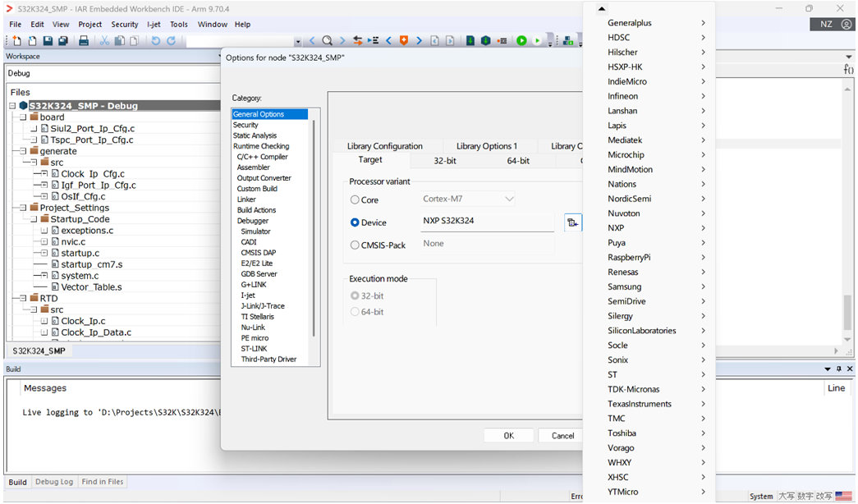The width and height of the screenshot is (858, 504).
Task: Switch to the Library Configuration tab
Action: tap(385, 146)
